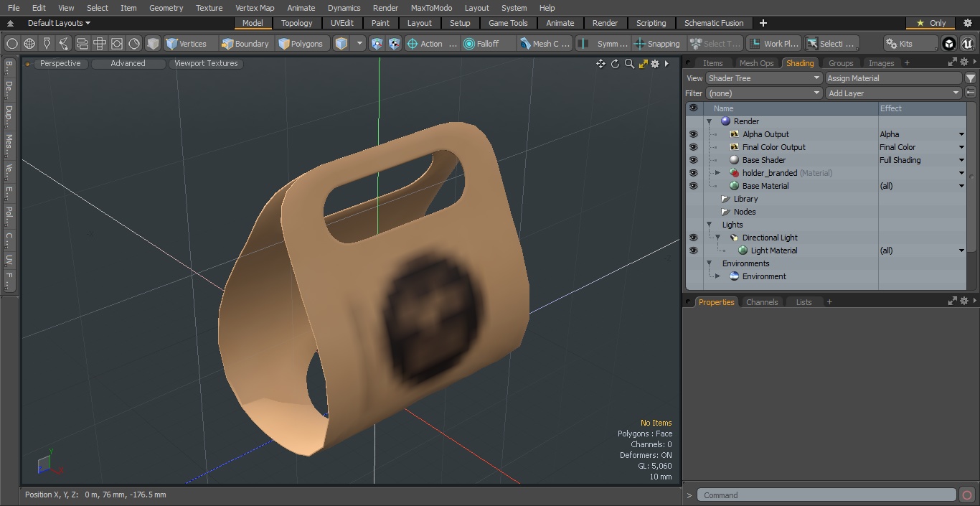Toggle Snapping on
This screenshot has height=506, width=980.
[657, 44]
